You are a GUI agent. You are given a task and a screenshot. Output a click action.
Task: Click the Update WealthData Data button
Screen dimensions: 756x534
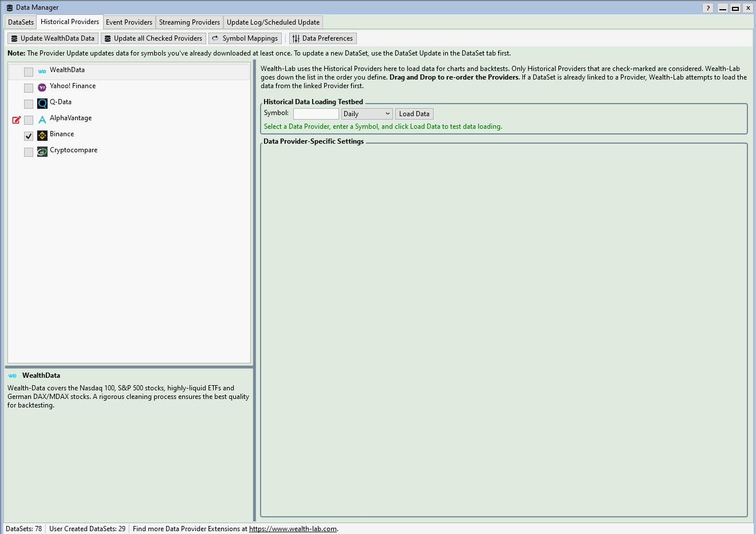tap(53, 38)
